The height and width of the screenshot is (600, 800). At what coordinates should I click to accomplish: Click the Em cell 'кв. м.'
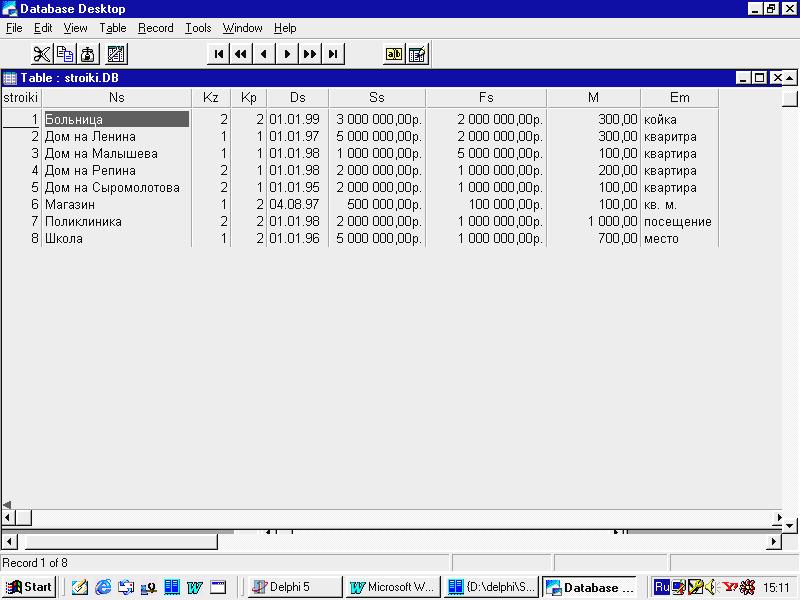[x=679, y=205]
